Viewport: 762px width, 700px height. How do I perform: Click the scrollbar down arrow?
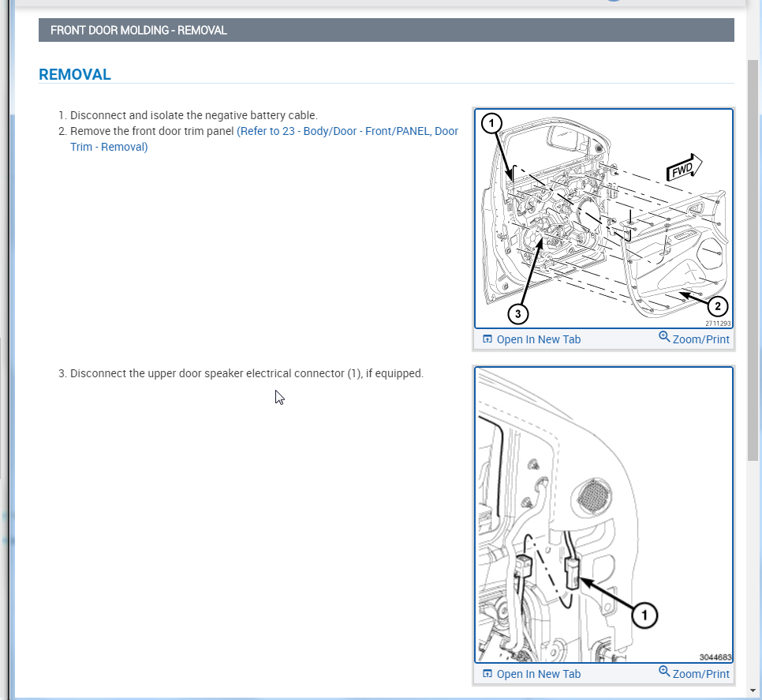753,691
